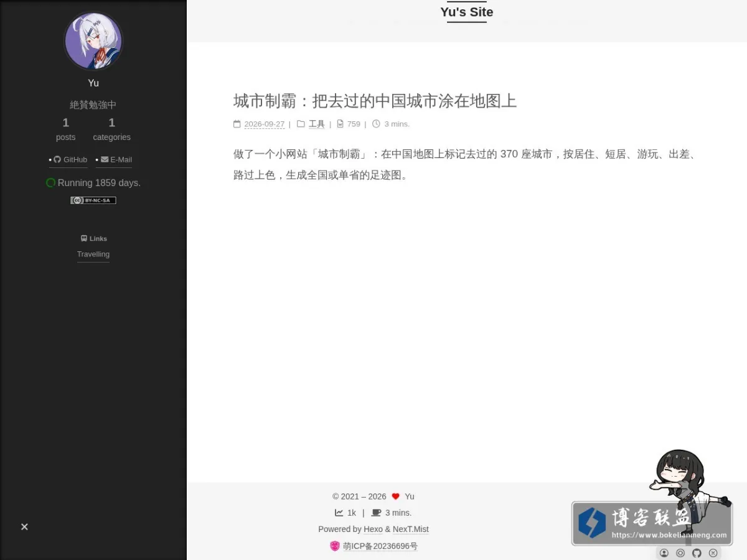Click the red heart icon in footer
Image resolution: width=747 pixels, height=560 pixels.
click(x=395, y=497)
